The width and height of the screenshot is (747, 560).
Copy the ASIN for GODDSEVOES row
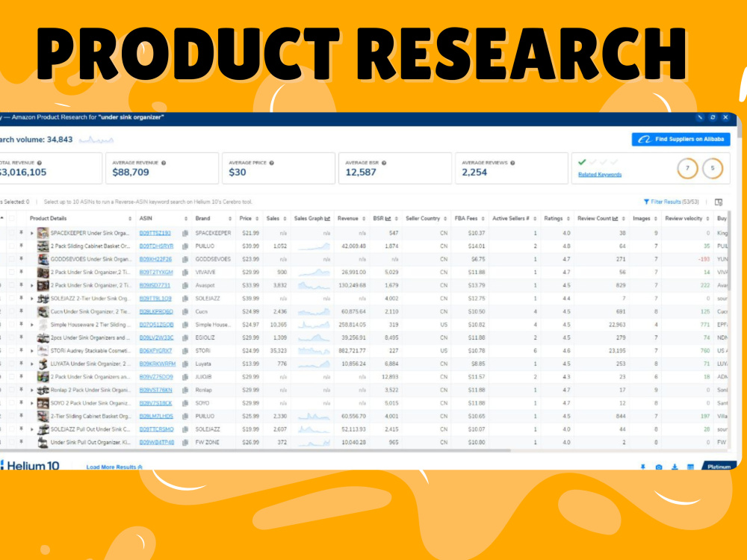185,260
